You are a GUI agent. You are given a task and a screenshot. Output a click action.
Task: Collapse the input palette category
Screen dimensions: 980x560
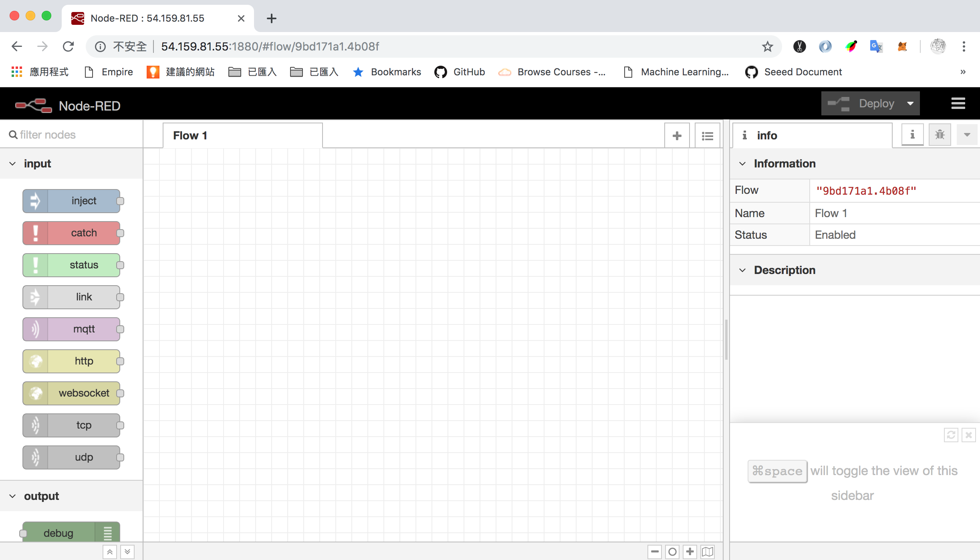(x=71, y=163)
